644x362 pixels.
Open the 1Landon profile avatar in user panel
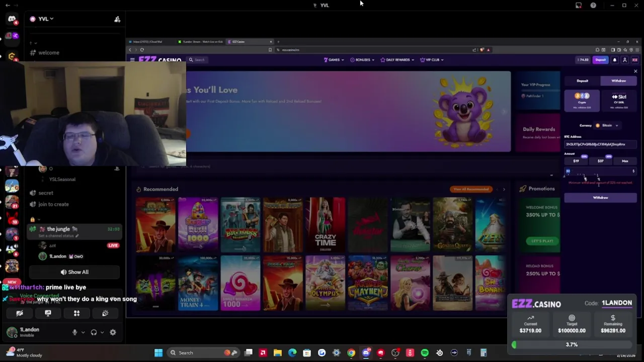[12, 332]
